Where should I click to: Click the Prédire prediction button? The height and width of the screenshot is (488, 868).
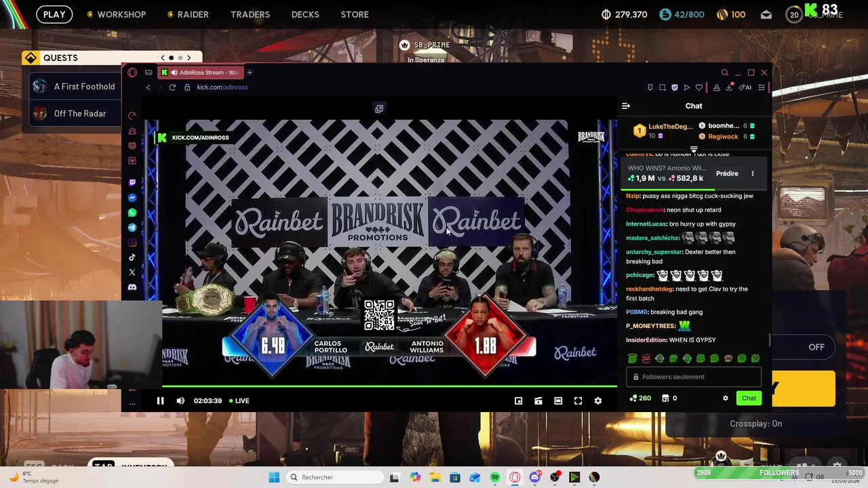727,174
